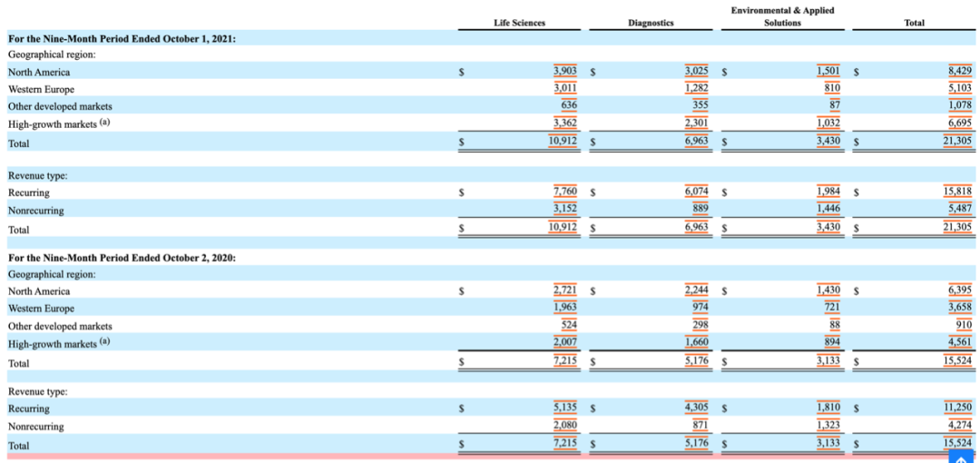Viewport: 980px width, 463px height.
Task: Select Western Europe total value 5,103
Action: tap(960, 89)
